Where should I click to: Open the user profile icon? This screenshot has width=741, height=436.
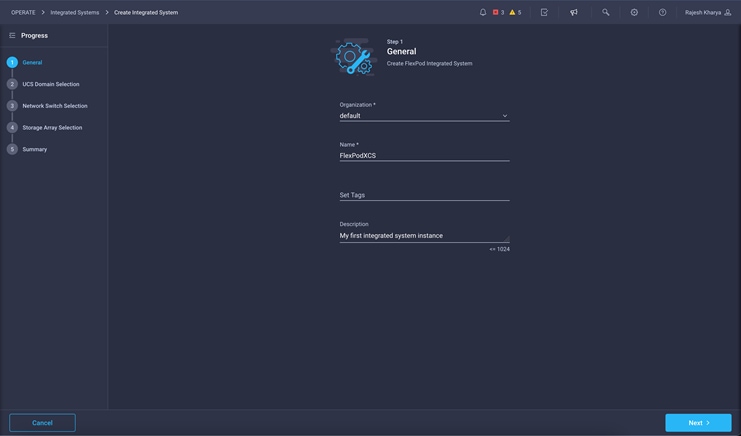point(728,12)
